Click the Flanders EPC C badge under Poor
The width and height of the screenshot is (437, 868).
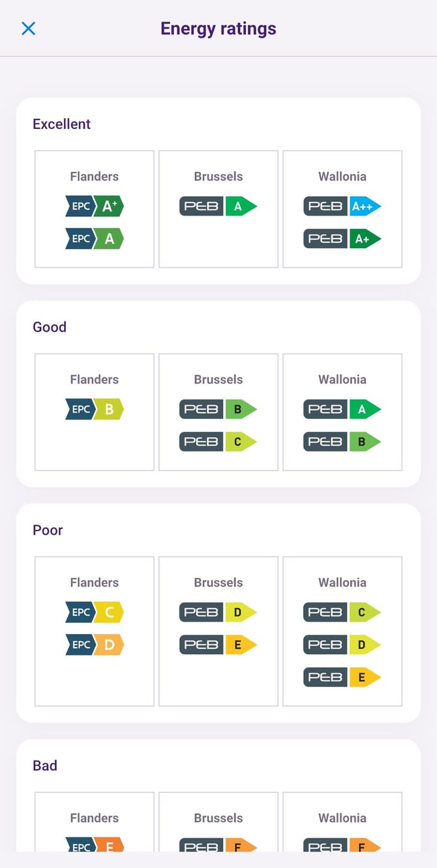[95, 613]
